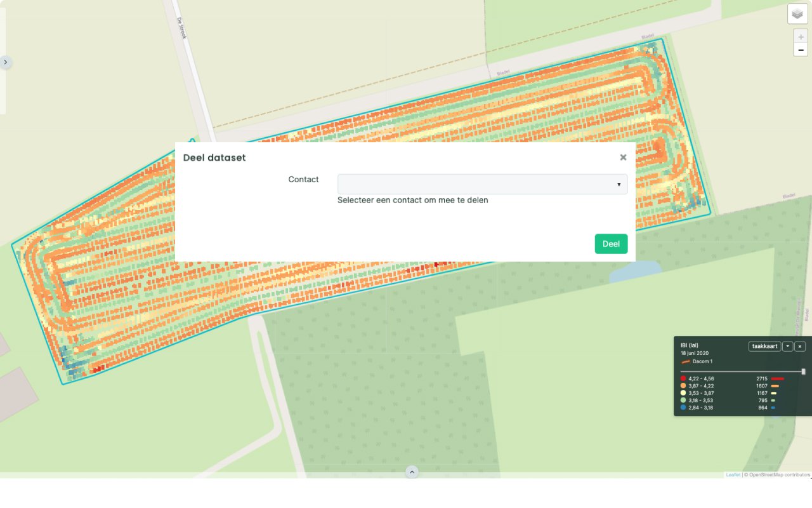
Task: Close the IBI legend panel
Action: point(800,346)
